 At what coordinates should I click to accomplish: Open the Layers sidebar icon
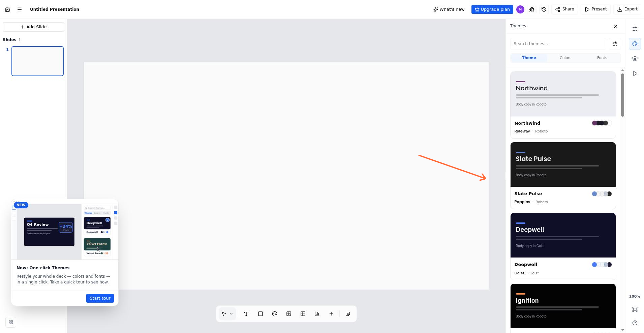pyautogui.click(x=635, y=59)
